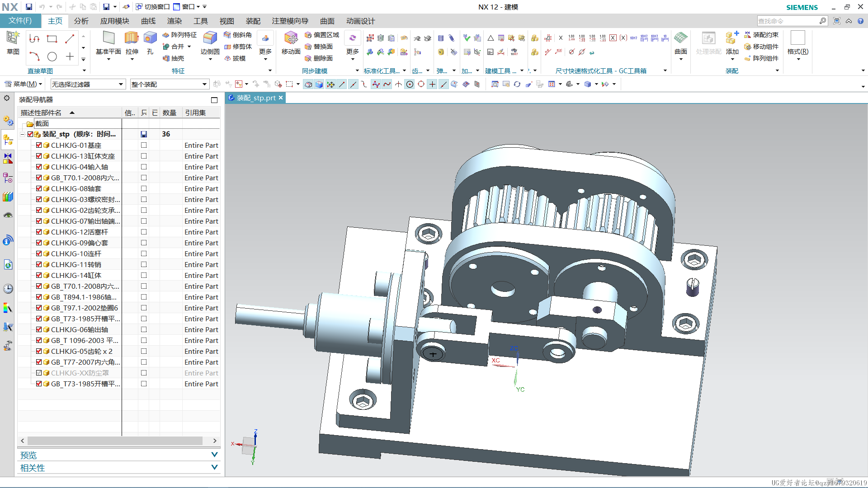Click the navigator settings gear icon
868x488 pixels.
[x=7, y=98]
